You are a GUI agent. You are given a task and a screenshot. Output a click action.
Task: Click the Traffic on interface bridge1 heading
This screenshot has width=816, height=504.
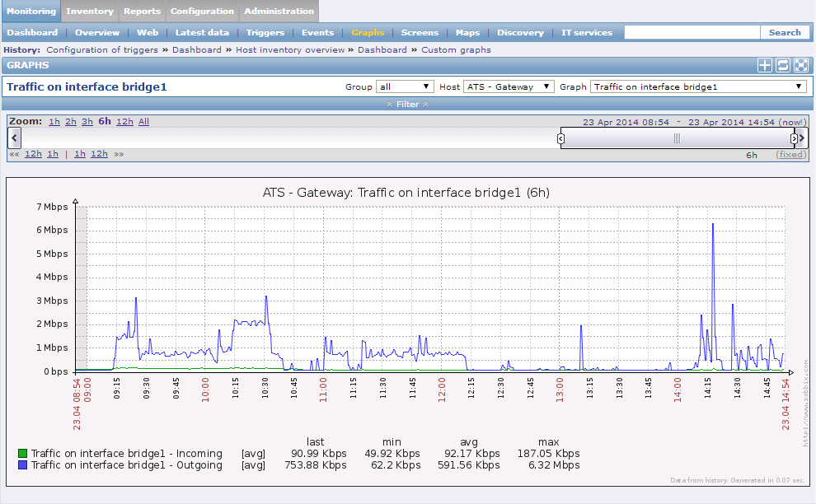(x=87, y=86)
